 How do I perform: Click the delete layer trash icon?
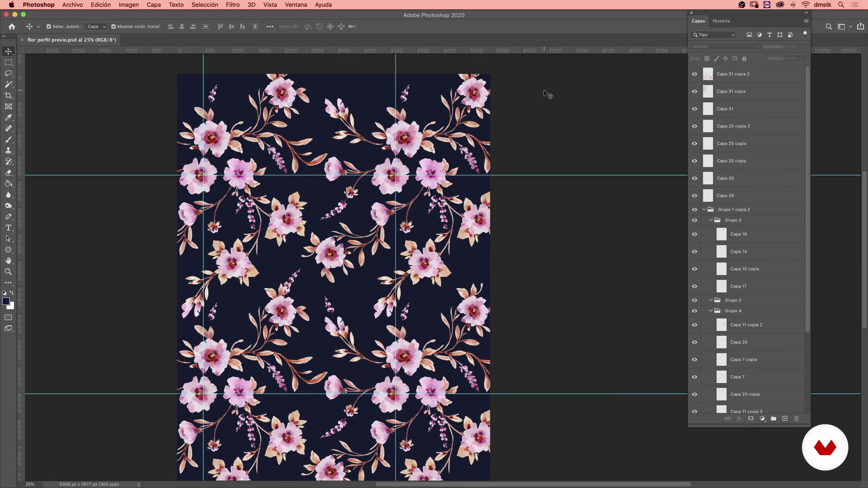tap(796, 418)
